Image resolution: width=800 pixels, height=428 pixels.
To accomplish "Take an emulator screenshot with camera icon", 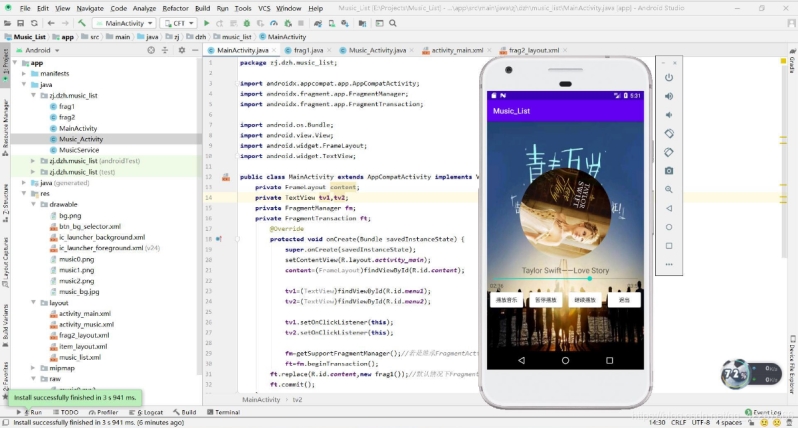I will (x=669, y=171).
